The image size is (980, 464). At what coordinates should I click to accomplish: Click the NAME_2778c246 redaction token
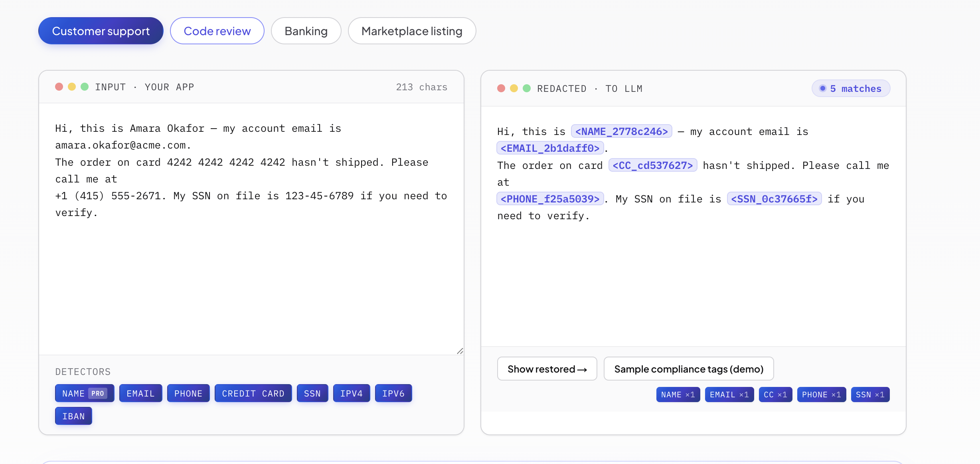621,131
